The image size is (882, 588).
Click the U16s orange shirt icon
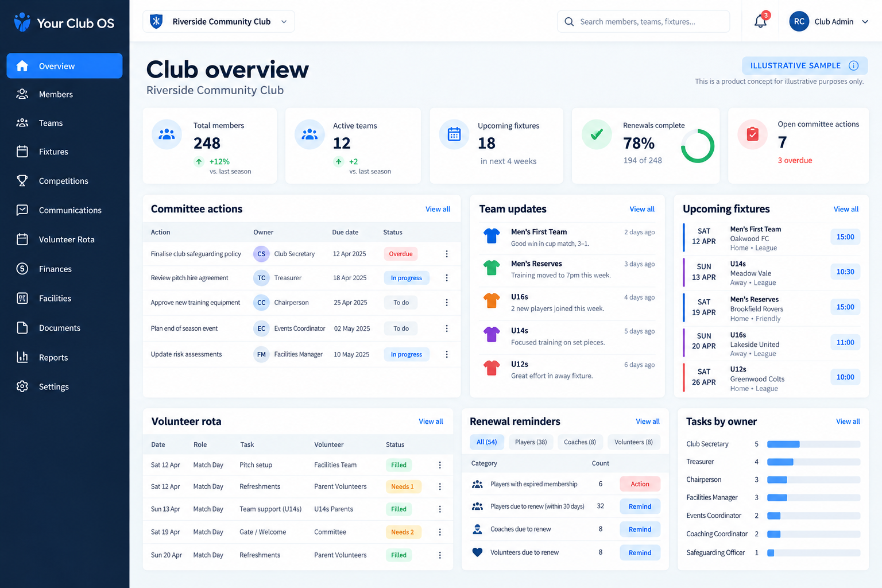[492, 300]
